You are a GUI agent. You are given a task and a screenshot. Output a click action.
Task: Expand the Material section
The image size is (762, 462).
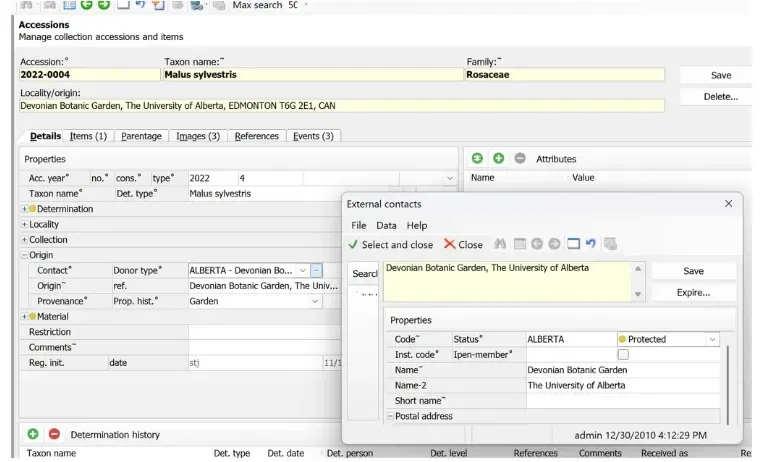(24, 316)
